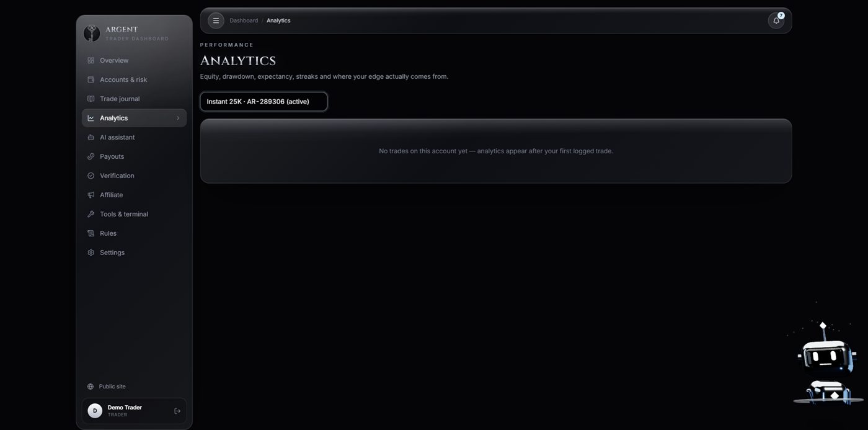The height and width of the screenshot is (430, 868).
Task: Click the Verification checkmark icon
Action: [91, 176]
